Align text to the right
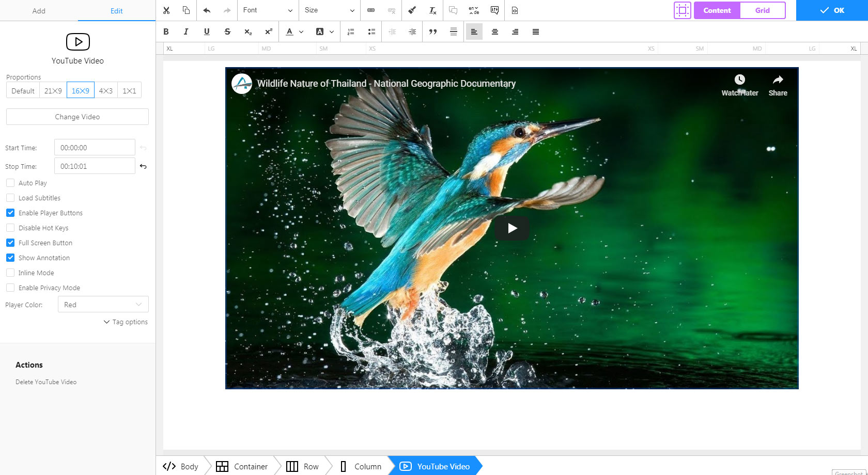This screenshot has width=868, height=475. click(x=515, y=31)
